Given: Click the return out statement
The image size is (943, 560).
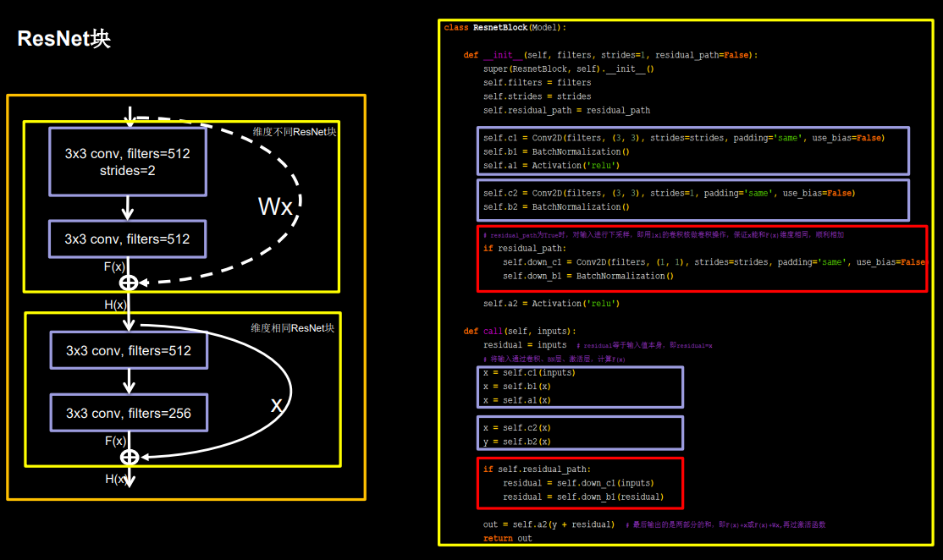Looking at the screenshot, I should pos(507,538).
